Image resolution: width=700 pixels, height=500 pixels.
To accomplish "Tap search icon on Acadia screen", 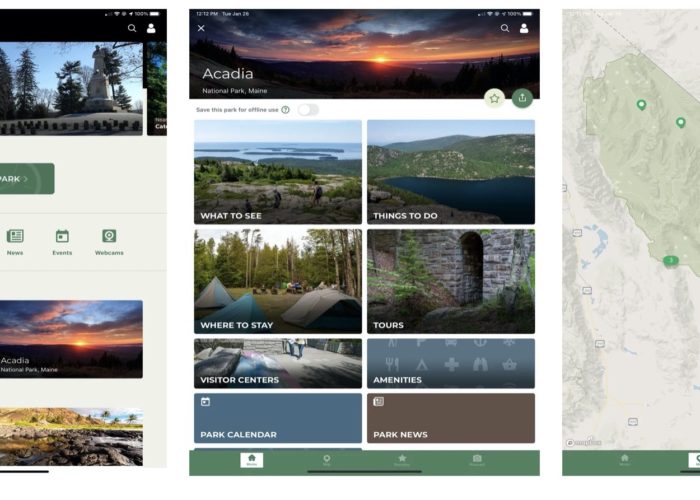I will 505,28.
